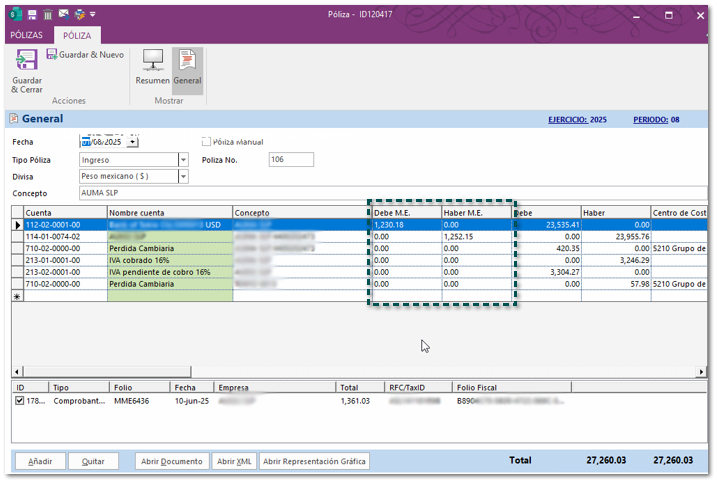
Task: Expand the Tipo Póliza dropdown
Action: pyautogui.click(x=183, y=160)
